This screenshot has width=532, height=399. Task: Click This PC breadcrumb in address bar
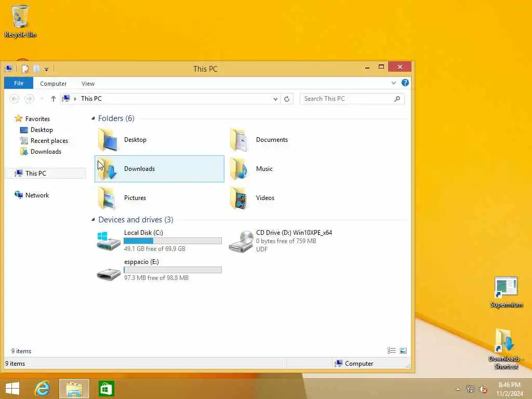(91, 98)
